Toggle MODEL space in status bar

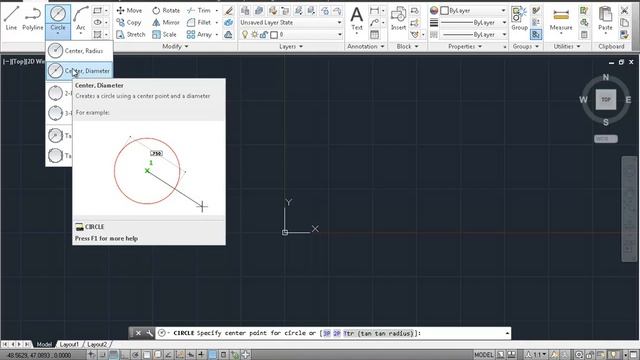(x=483, y=355)
